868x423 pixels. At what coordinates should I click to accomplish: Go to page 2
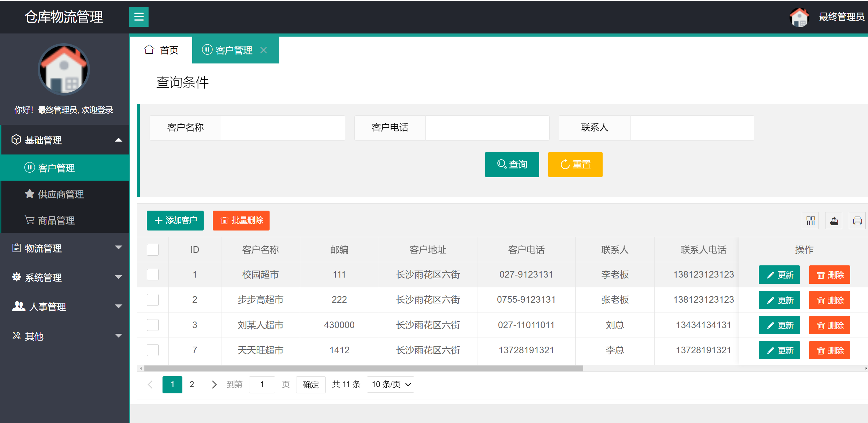(192, 385)
